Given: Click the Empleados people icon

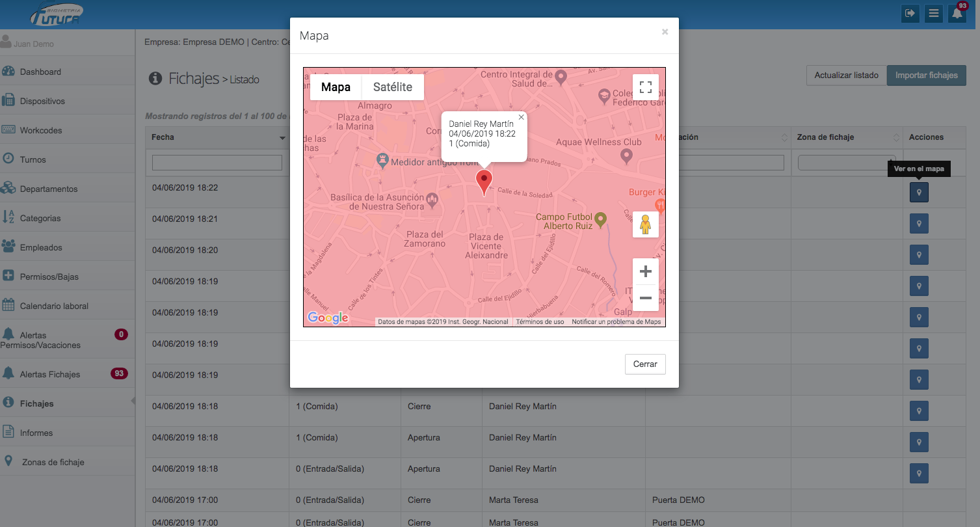Looking at the screenshot, I should (8, 246).
